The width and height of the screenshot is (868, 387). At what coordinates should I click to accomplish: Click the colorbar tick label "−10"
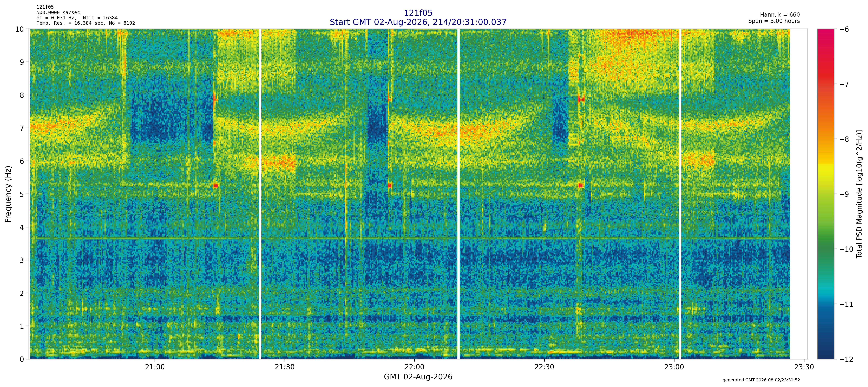(846, 249)
